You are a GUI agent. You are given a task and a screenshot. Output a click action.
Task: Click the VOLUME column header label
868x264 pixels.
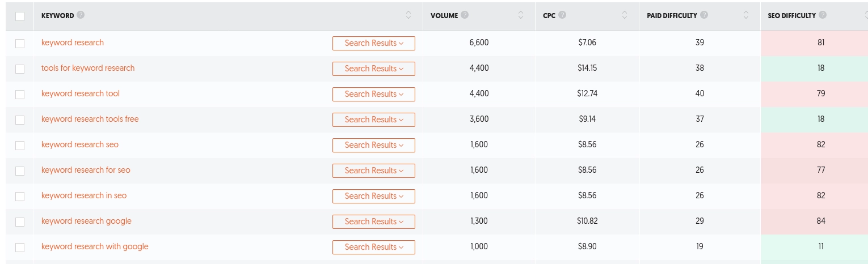(x=444, y=16)
